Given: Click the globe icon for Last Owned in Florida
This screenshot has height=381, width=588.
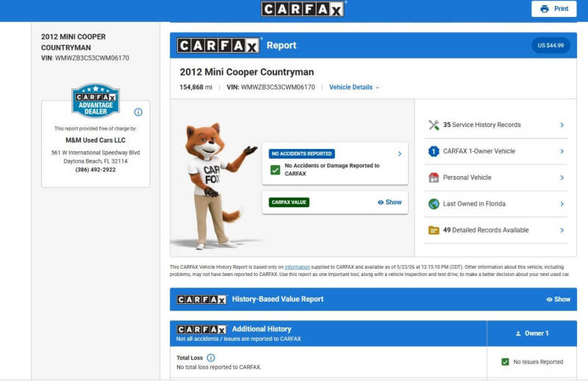Looking at the screenshot, I should pos(434,204).
